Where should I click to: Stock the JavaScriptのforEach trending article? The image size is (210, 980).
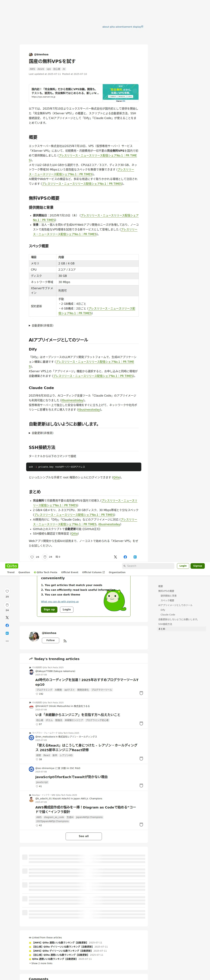point(141,786)
